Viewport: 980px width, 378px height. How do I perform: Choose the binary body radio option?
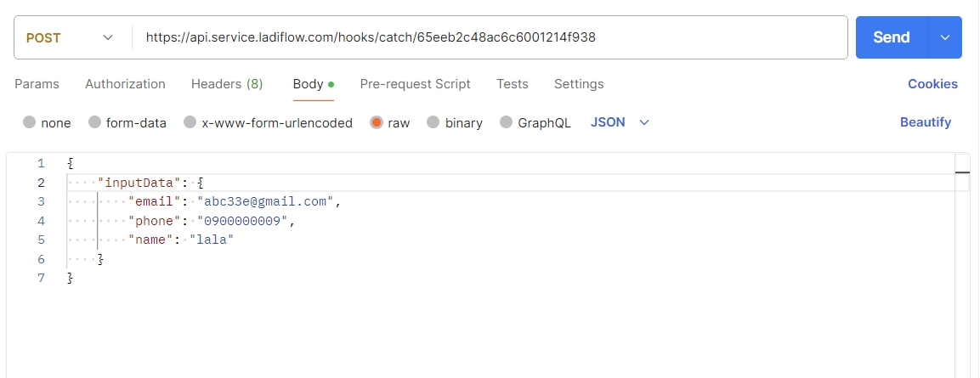click(x=433, y=122)
